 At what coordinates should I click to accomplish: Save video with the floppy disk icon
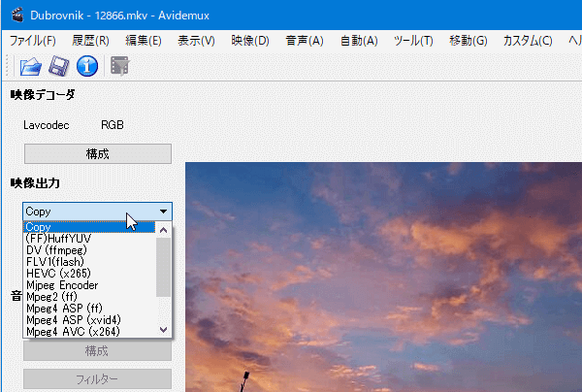[59, 66]
